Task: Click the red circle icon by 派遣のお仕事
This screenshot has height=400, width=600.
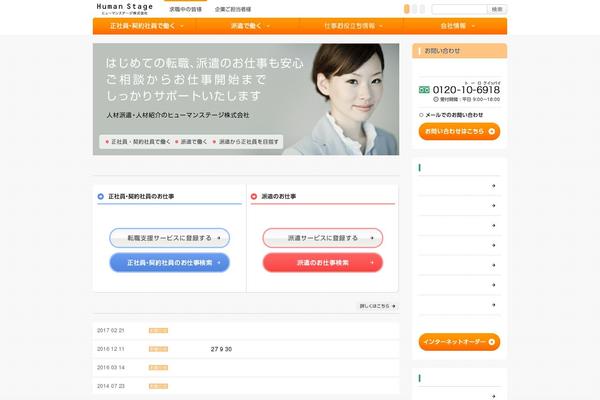Action: click(x=254, y=196)
